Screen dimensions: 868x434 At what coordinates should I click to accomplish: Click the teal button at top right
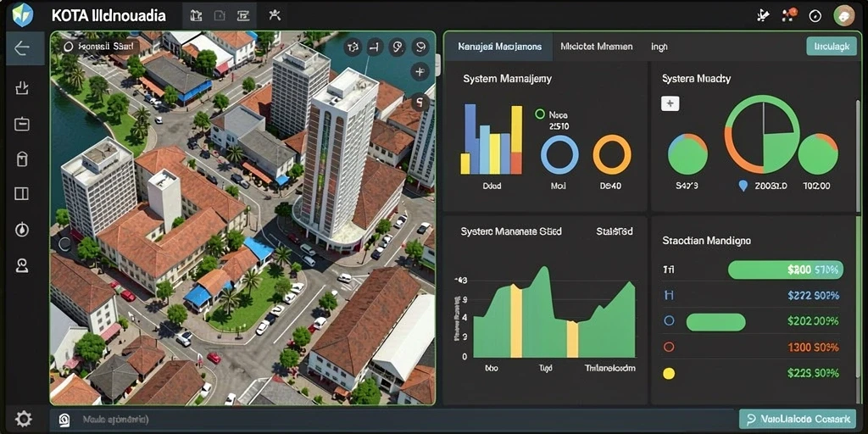point(832,47)
